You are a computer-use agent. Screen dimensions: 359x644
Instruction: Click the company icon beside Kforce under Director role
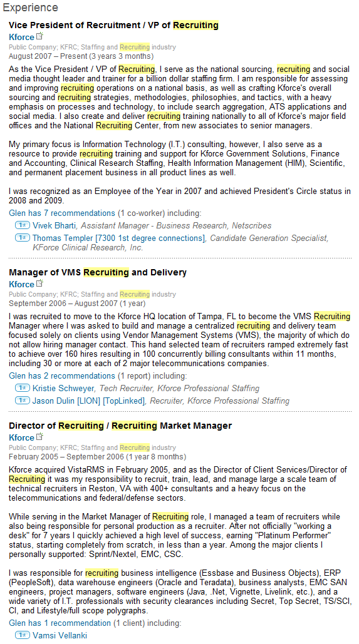click(40, 437)
